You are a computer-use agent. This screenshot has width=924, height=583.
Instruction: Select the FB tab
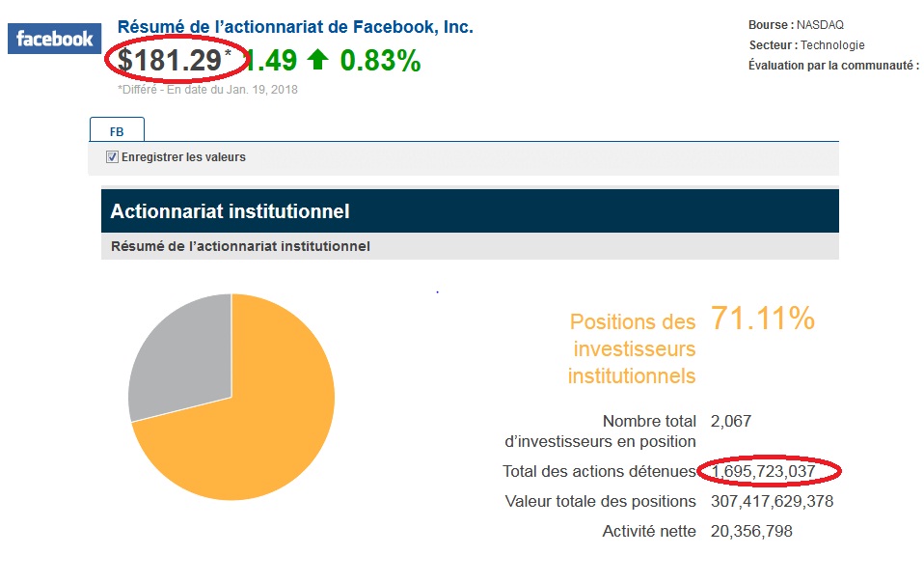[117, 131]
